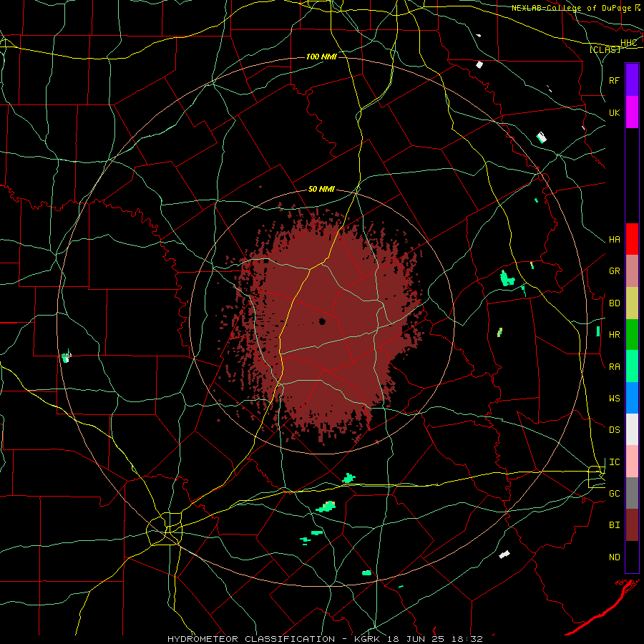Click the RF legend label
This screenshot has width=644, height=644.
click(x=614, y=80)
